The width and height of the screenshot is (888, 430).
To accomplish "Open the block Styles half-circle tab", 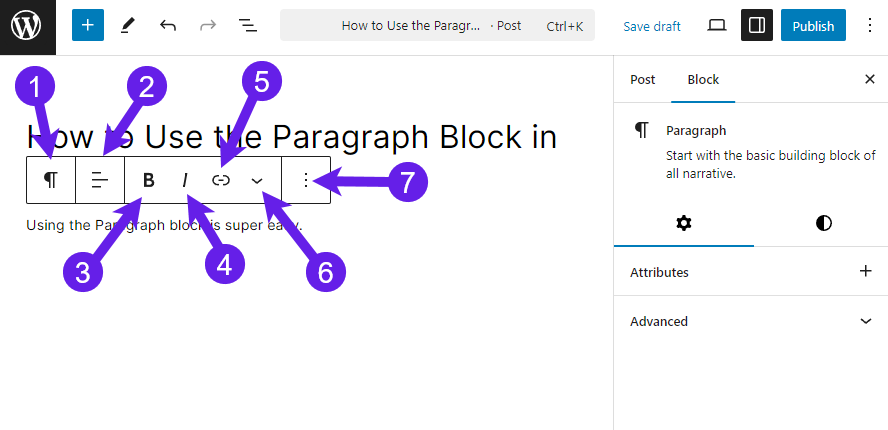I will pyautogui.click(x=824, y=223).
